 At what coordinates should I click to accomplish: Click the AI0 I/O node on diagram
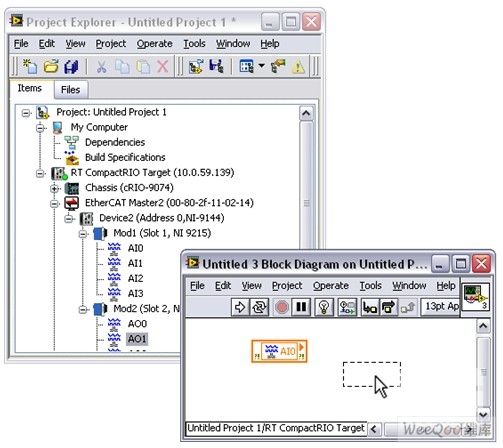[279, 351]
